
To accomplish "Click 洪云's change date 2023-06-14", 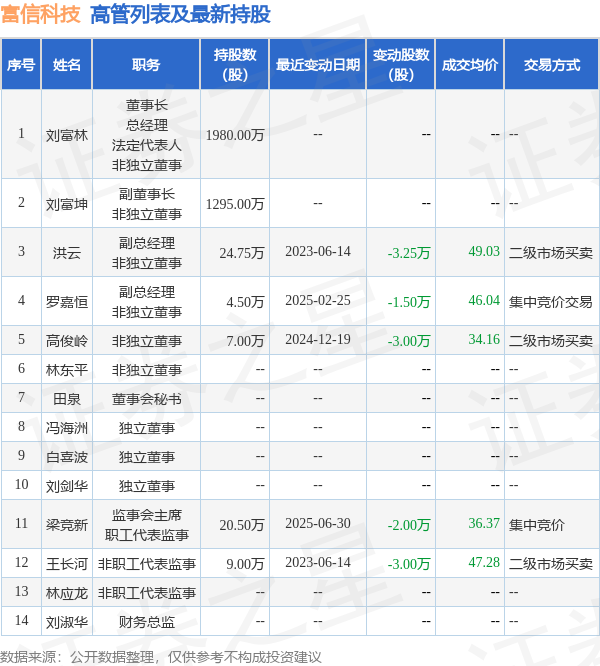I will click(318, 251).
